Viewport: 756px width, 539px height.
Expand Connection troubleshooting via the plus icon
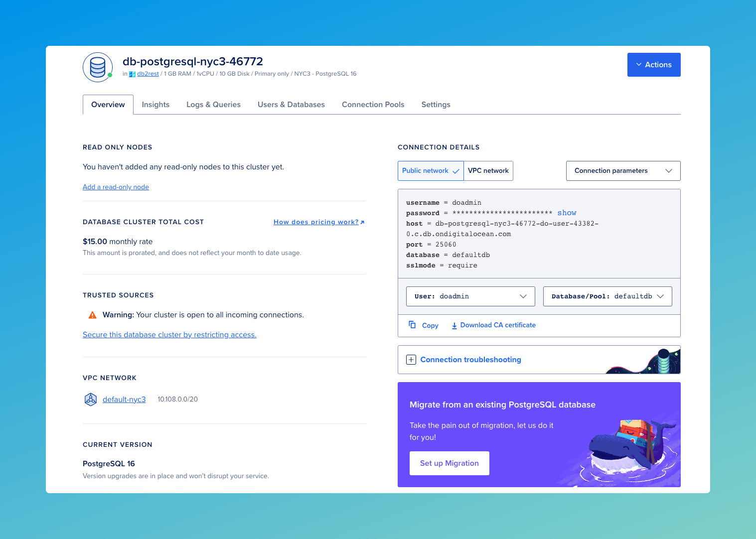(411, 359)
